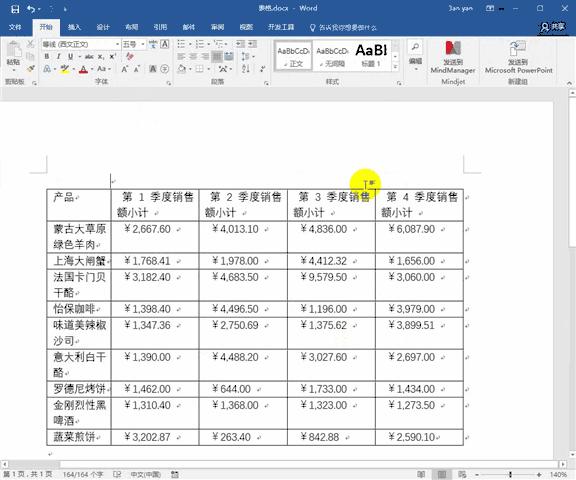This screenshot has height=480, width=576.
Task: Switch to the Layout tab
Action: tap(132, 27)
